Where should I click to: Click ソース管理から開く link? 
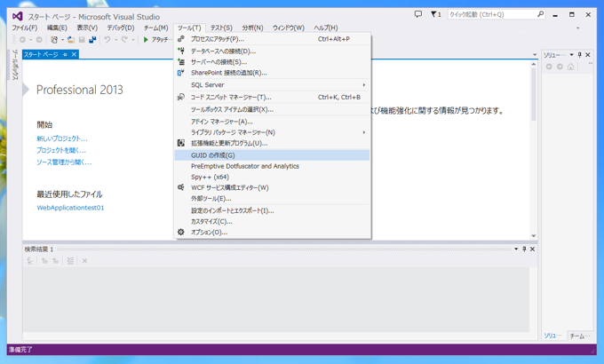[64, 162]
